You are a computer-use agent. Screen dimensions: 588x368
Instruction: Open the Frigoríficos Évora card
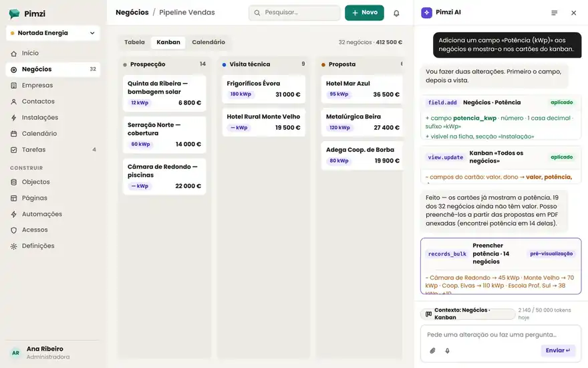(263, 90)
